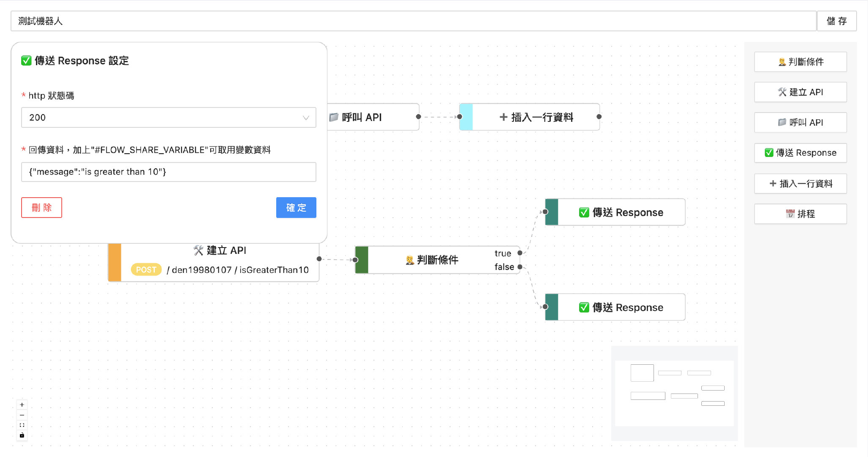Add a 傳送 Response node from the sidebar
The image size is (868, 457).
tap(800, 153)
